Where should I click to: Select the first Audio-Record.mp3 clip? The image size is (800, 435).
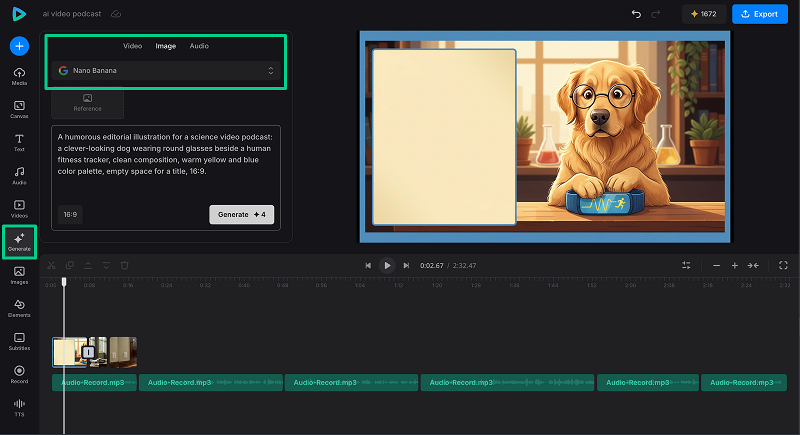(94, 382)
